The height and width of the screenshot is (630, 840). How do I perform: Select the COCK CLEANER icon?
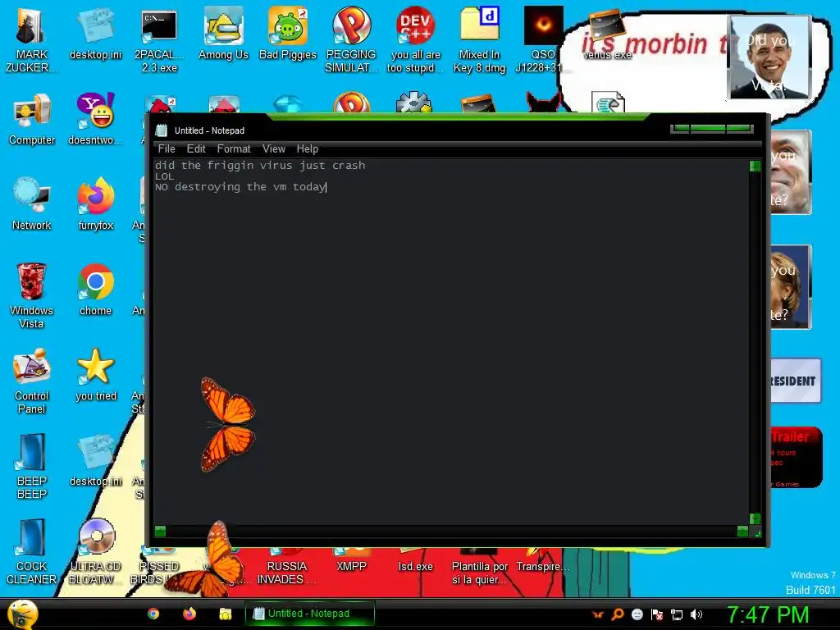(32, 551)
